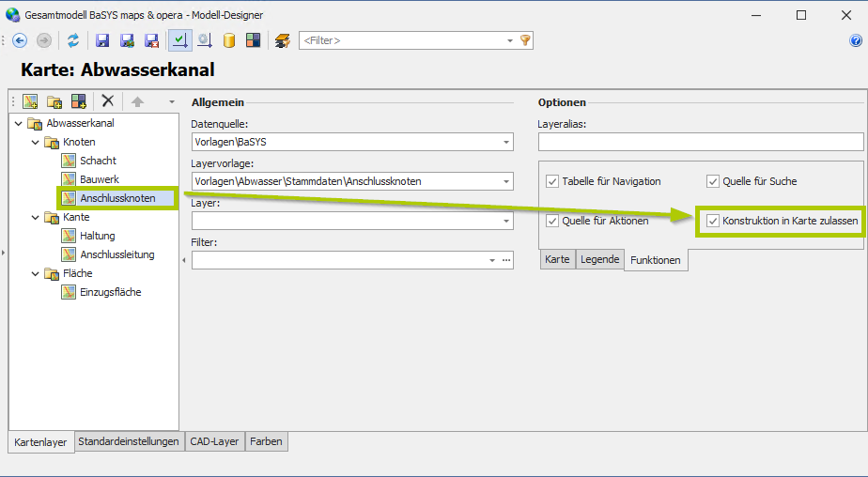Image resolution: width=868 pixels, height=477 pixels.
Task: Click the Filter ellipsis button
Action: coord(506,260)
